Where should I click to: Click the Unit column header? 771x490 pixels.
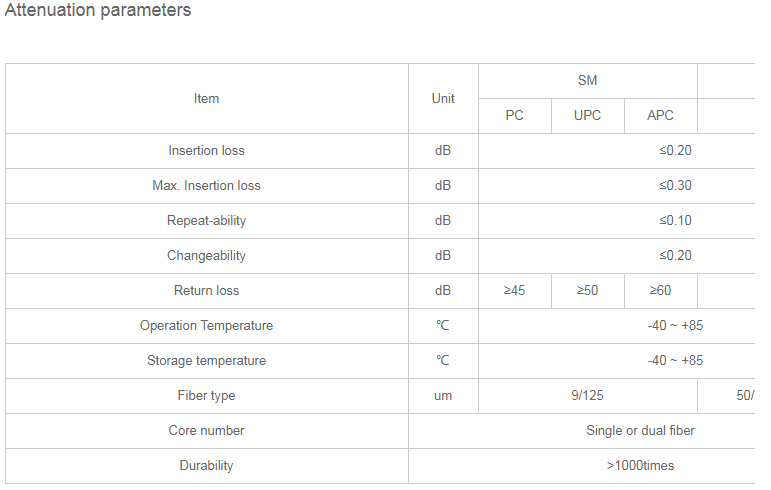point(443,98)
